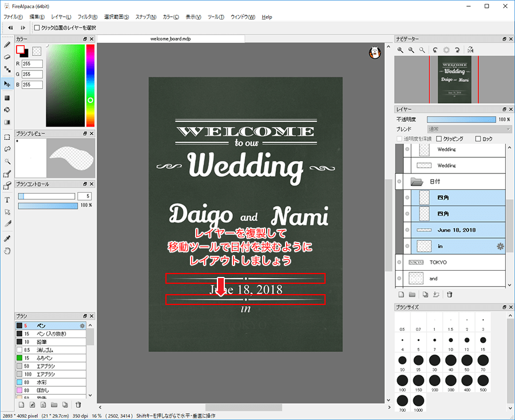Hide the TOKYO layer via its visibility dot
The height and width of the screenshot is (420, 515).
pos(399,262)
